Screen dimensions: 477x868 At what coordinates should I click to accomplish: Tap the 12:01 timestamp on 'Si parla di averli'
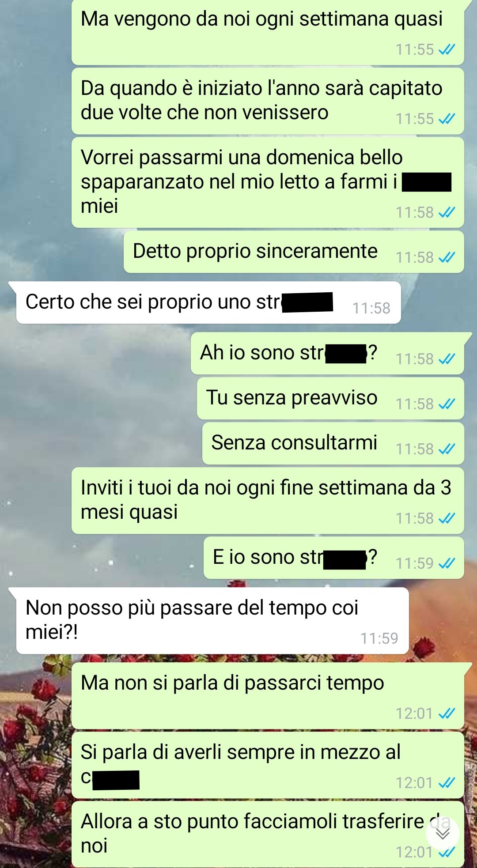(414, 783)
